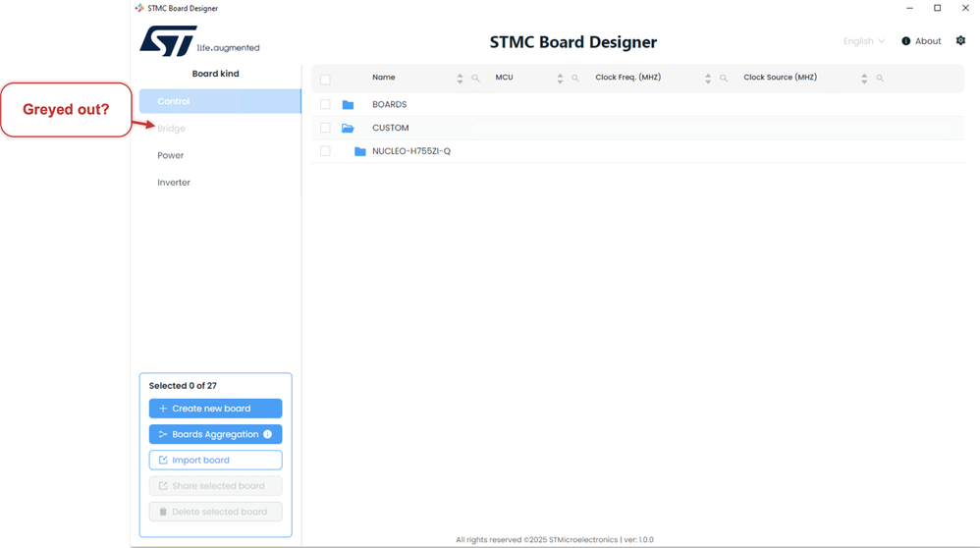Click the Clock Source (MHZ) column header
980x548 pixels.
tap(780, 78)
